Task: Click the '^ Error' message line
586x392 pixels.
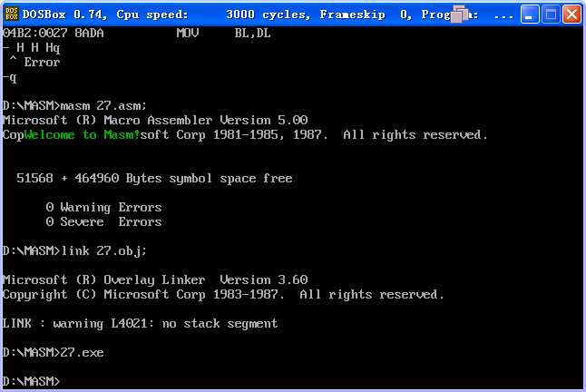Action: (x=34, y=62)
